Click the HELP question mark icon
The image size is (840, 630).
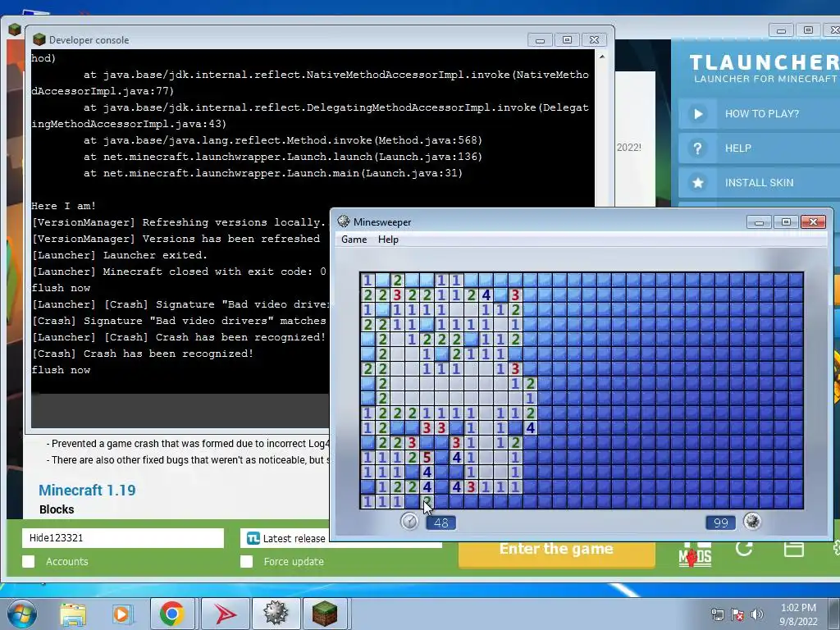(697, 148)
